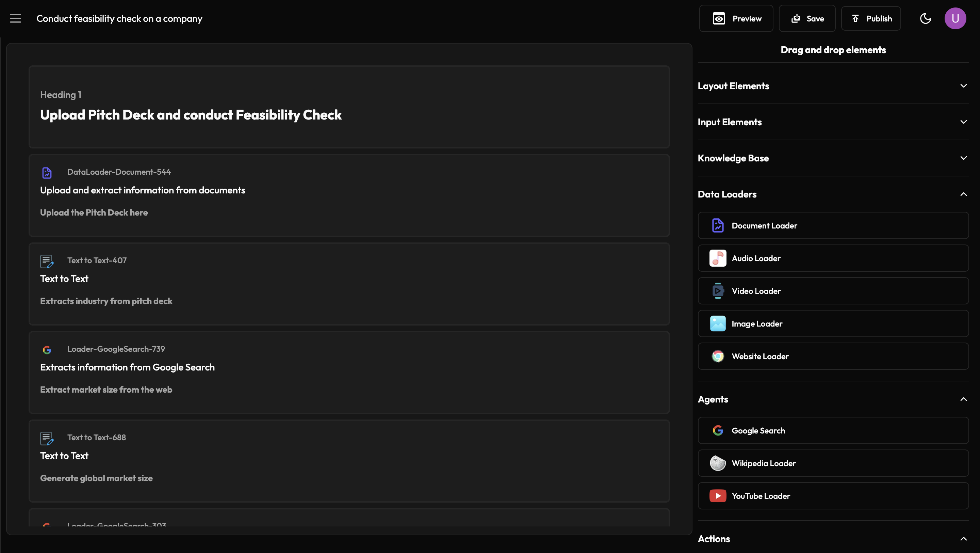Collapse the Data Loaders section
The width and height of the screenshot is (980, 553).
point(963,194)
